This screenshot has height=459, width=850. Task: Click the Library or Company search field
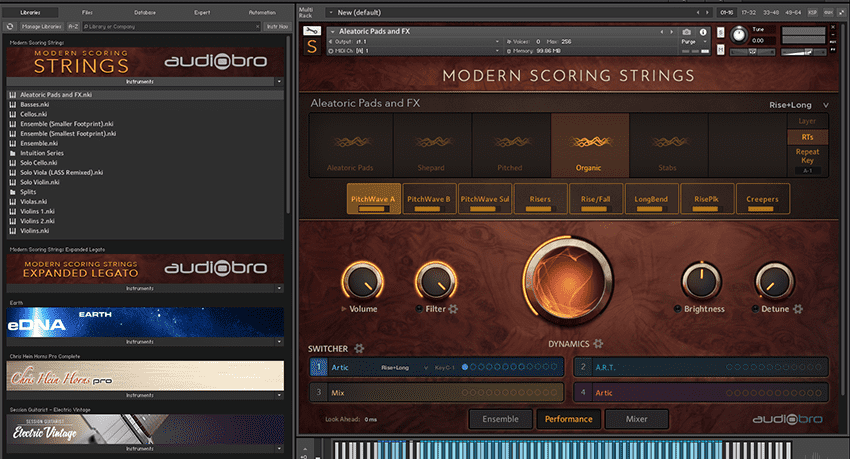point(171,26)
